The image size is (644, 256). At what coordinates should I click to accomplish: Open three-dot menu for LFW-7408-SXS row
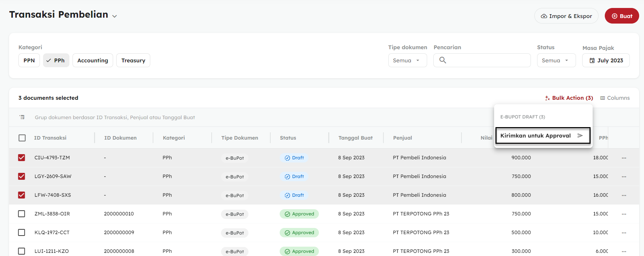[x=624, y=195]
